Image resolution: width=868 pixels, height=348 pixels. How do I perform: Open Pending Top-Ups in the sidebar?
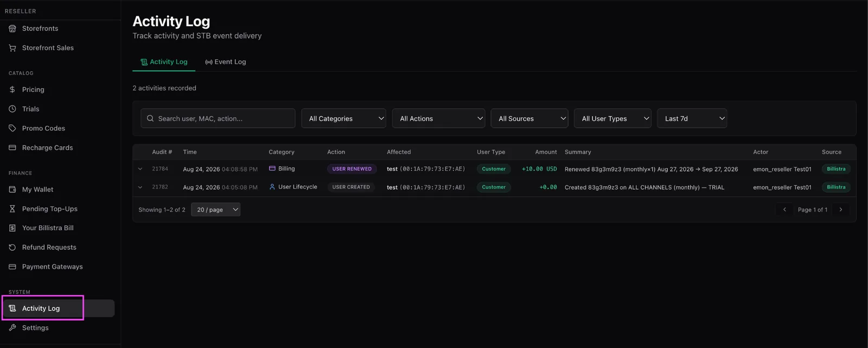tap(60, 208)
